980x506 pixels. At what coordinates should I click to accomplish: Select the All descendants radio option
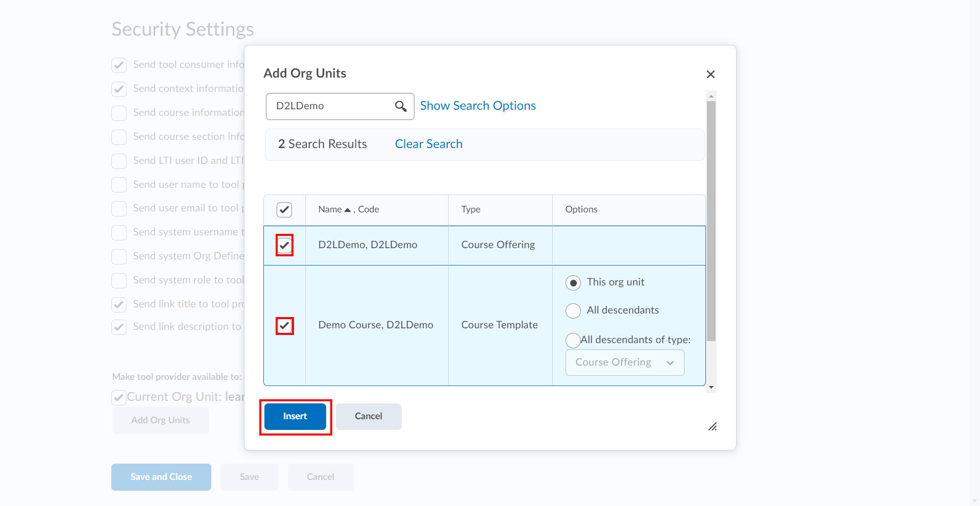tap(573, 310)
